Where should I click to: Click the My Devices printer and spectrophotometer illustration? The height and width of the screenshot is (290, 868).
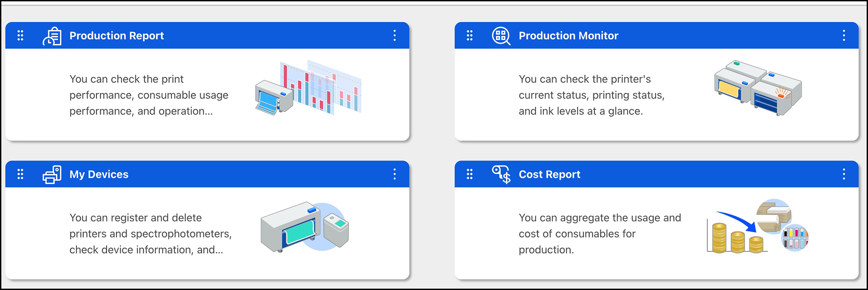pyautogui.click(x=305, y=227)
